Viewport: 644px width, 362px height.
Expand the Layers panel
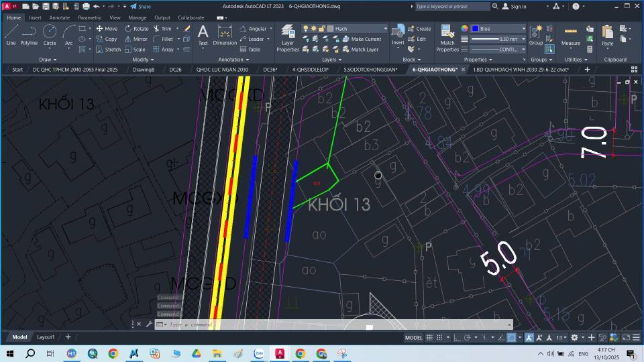tap(332, 60)
